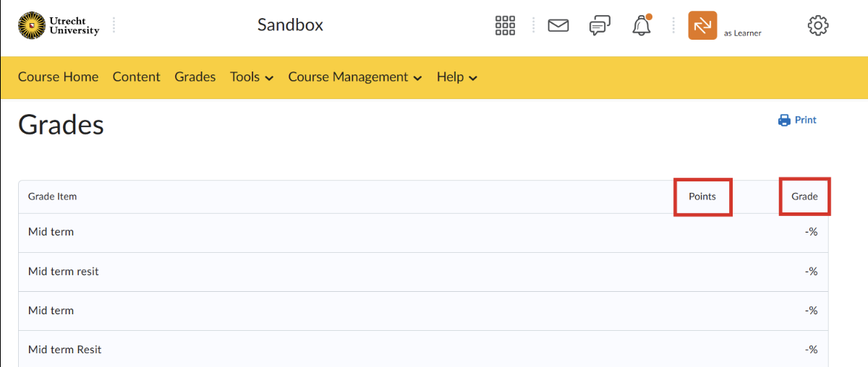Click the 'as Learner' role label
This screenshot has height=367, width=868.
click(742, 33)
